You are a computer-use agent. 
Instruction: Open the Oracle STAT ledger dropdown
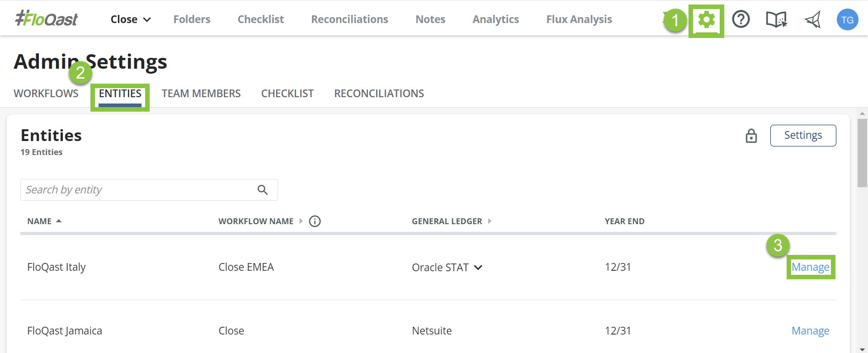[478, 268]
